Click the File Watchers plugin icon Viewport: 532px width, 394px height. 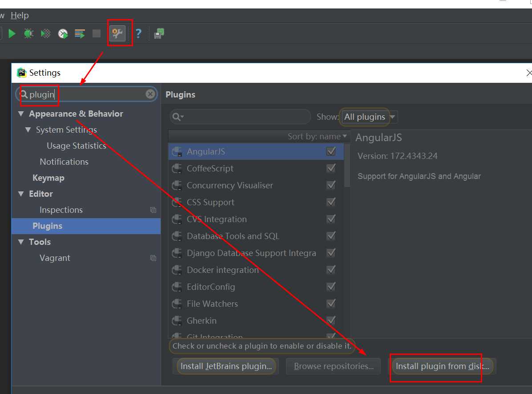[x=177, y=304]
